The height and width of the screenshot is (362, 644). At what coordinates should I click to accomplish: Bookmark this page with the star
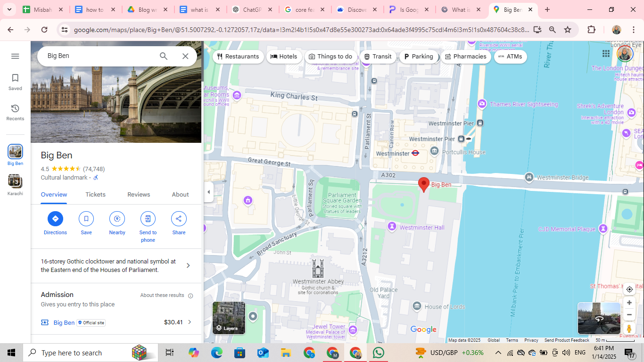click(x=568, y=30)
